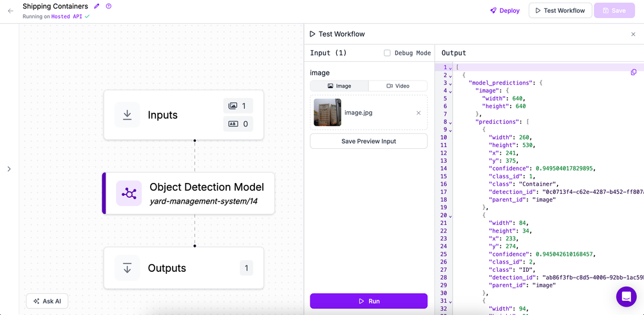Click Save Preview Input button
This screenshot has height=315, width=644.
point(369,141)
